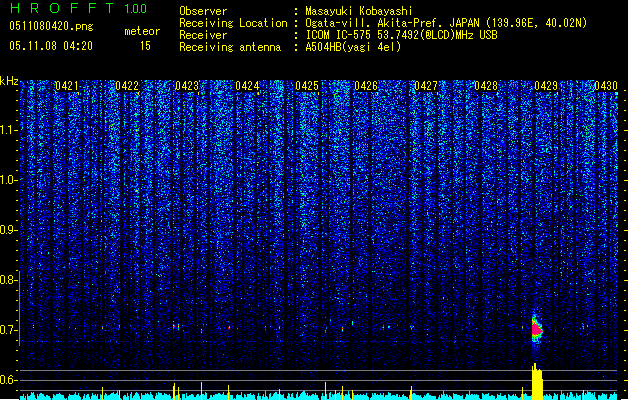Screen dimensions: 629x400
Task: Click the kHz axis unit label
Action: point(9,81)
